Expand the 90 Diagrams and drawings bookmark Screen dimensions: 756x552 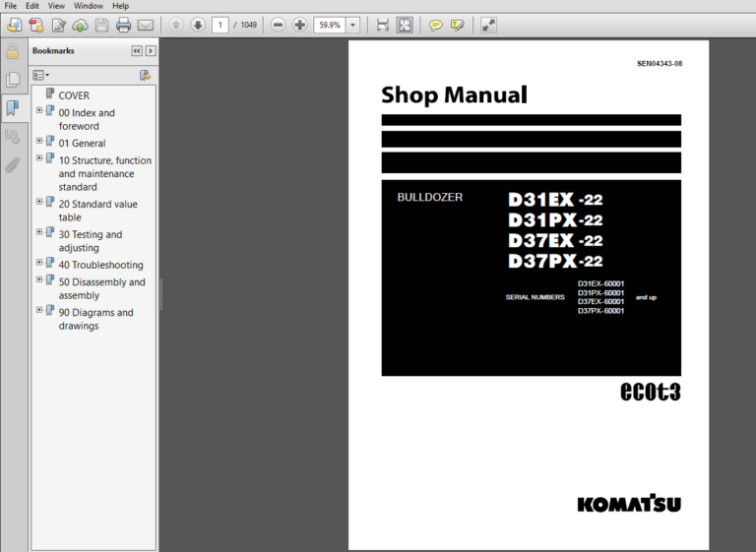pos(39,310)
